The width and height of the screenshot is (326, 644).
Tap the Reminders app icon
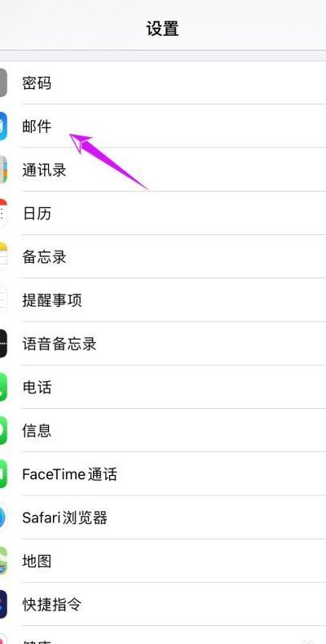(x=3, y=300)
